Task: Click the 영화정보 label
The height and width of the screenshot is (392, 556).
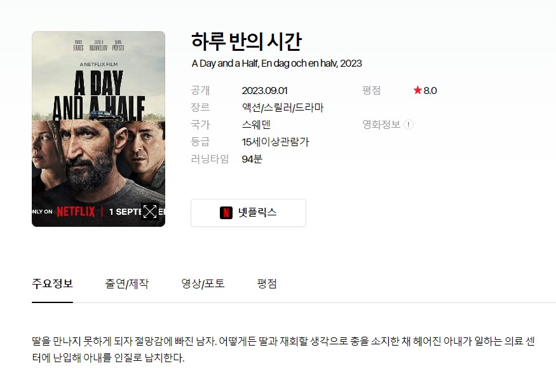Action: tap(381, 125)
